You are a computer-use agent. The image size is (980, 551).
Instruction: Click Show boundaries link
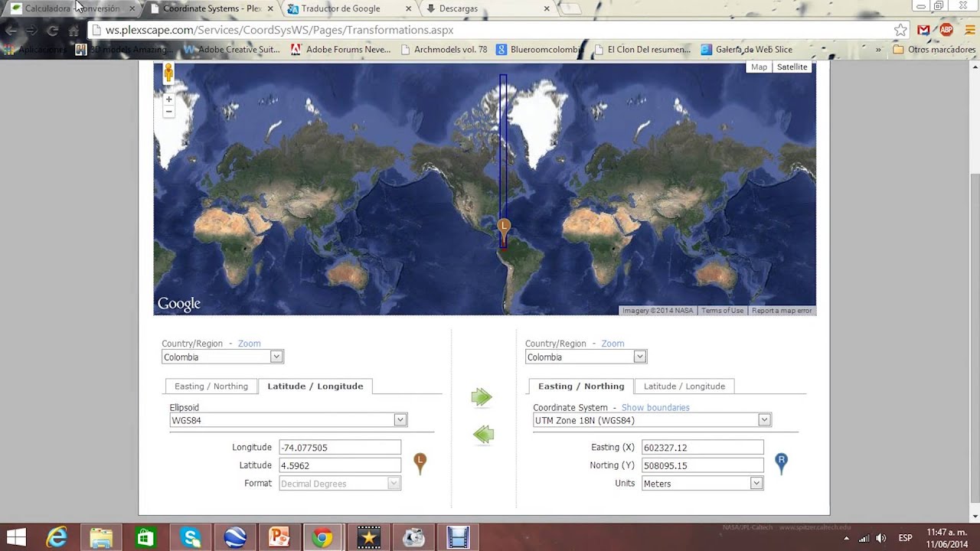click(655, 408)
